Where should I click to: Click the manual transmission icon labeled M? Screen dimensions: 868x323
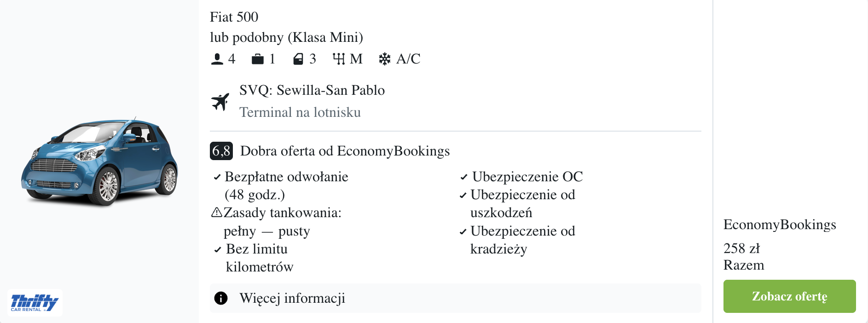(340, 59)
